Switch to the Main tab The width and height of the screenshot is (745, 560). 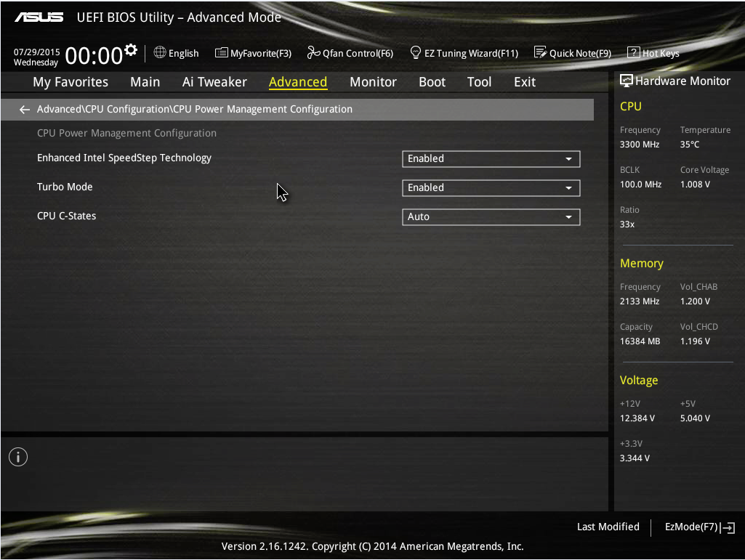145,82
